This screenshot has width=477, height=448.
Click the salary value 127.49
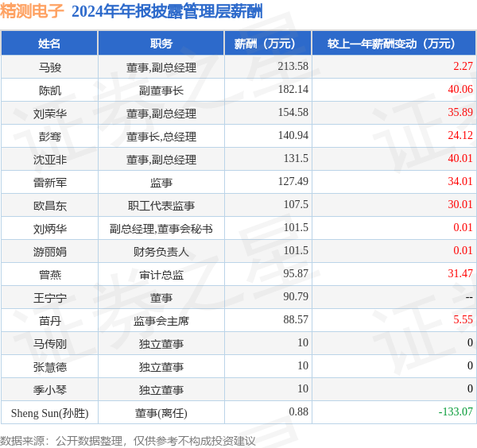(293, 181)
